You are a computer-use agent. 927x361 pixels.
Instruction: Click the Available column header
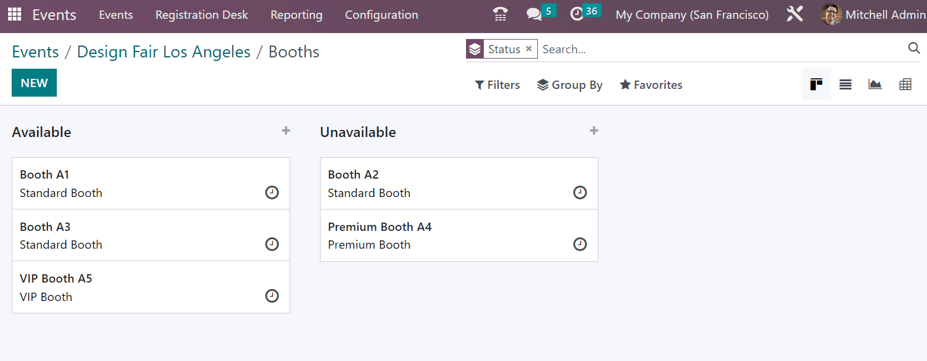click(x=41, y=132)
